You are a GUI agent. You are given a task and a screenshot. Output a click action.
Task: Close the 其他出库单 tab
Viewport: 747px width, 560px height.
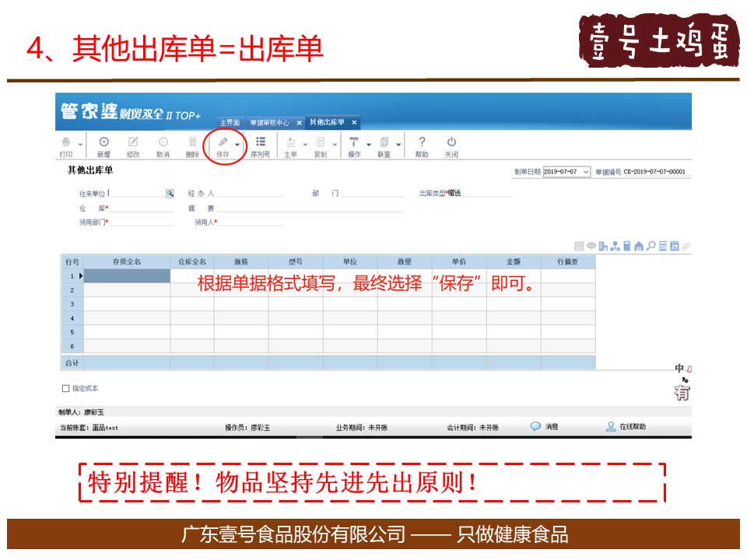353,123
